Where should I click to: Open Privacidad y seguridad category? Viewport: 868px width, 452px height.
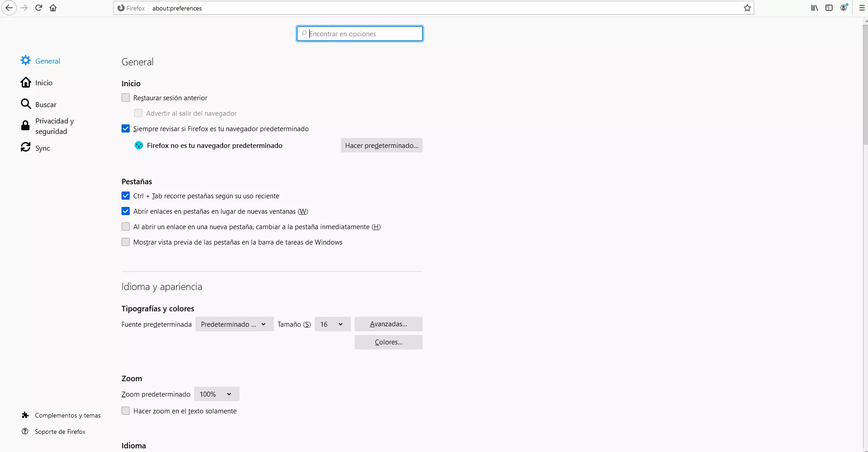[x=54, y=126]
